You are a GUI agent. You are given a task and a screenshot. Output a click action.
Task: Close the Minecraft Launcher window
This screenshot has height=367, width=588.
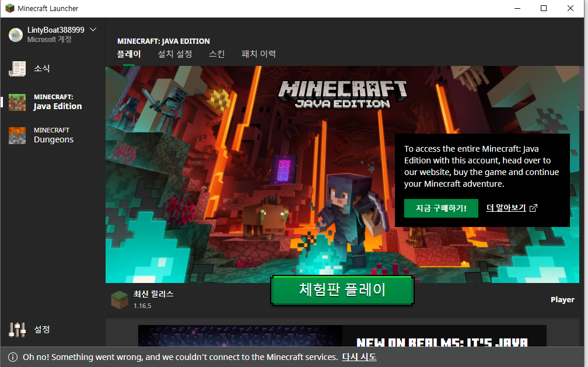click(x=570, y=8)
